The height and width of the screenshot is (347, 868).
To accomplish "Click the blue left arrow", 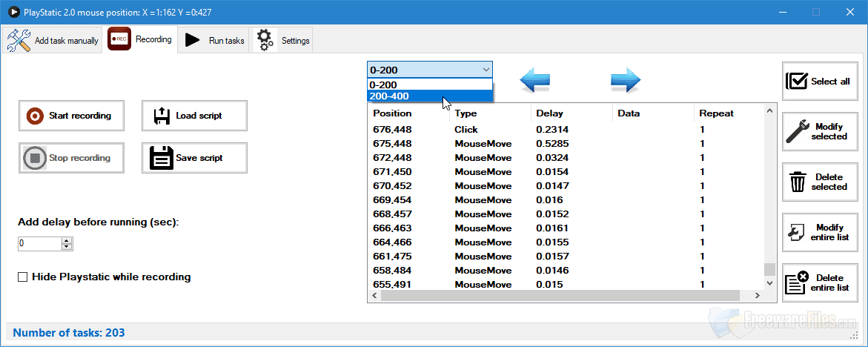I will click(x=534, y=82).
